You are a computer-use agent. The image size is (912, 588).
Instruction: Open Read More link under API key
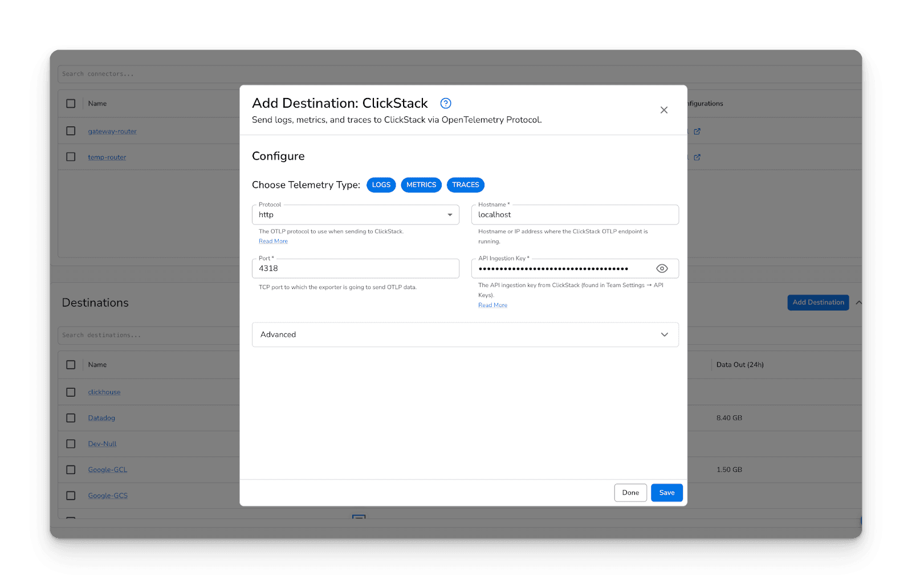pos(492,305)
